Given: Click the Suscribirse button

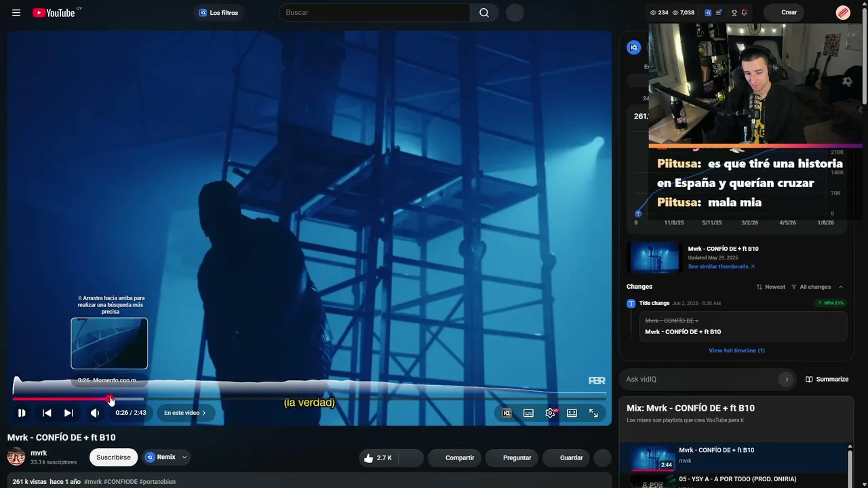Looking at the screenshot, I should [113, 457].
